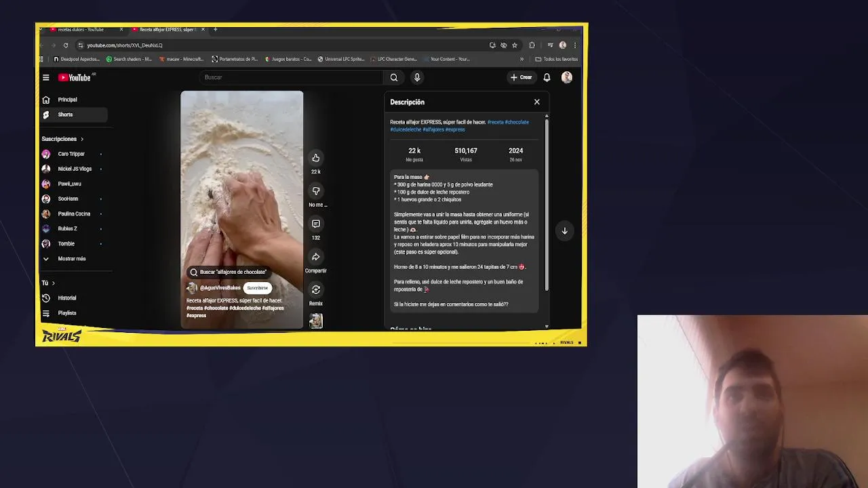Screen dimensions: 868x488
Task: Open 'Search shaders' bookmark
Action: point(129,59)
